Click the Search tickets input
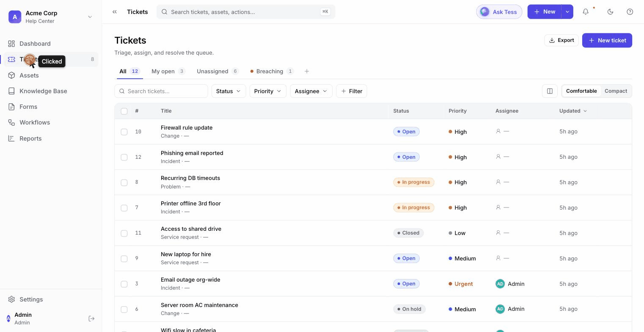The image size is (644, 332). tap(161, 91)
